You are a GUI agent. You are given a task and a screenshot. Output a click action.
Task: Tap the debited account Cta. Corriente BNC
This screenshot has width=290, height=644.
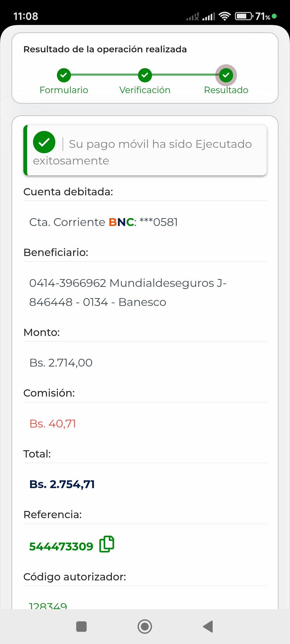(103, 222)
